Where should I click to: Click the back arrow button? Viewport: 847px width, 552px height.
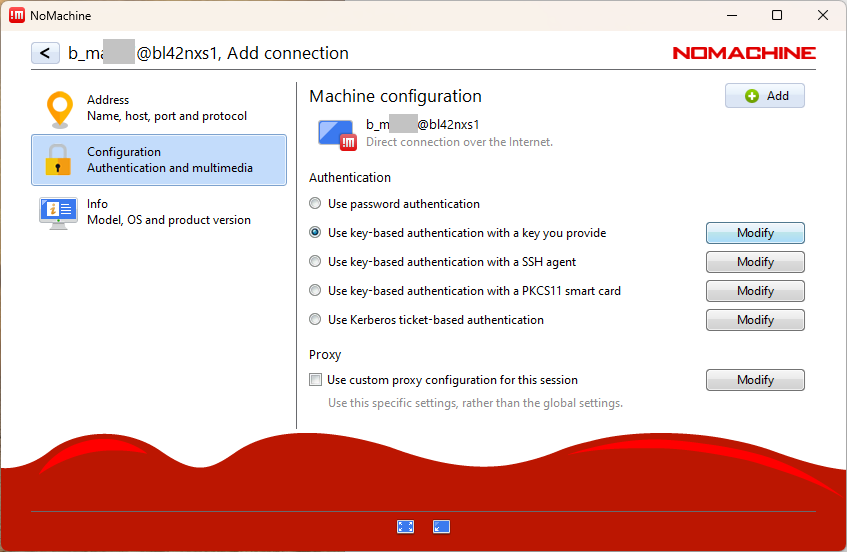click(x=45, y=53)
